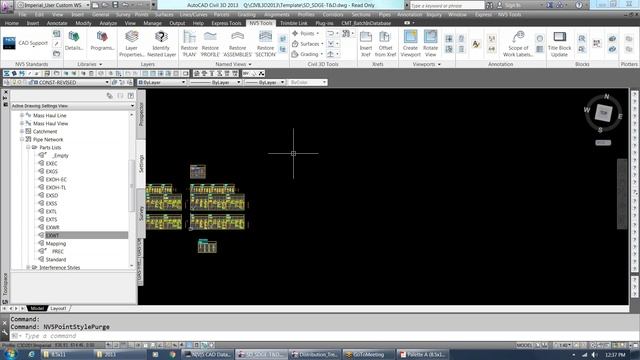Screen dimensions: 640x360
Task: Expand the Interference Styles folder
Action: (28, 267)
